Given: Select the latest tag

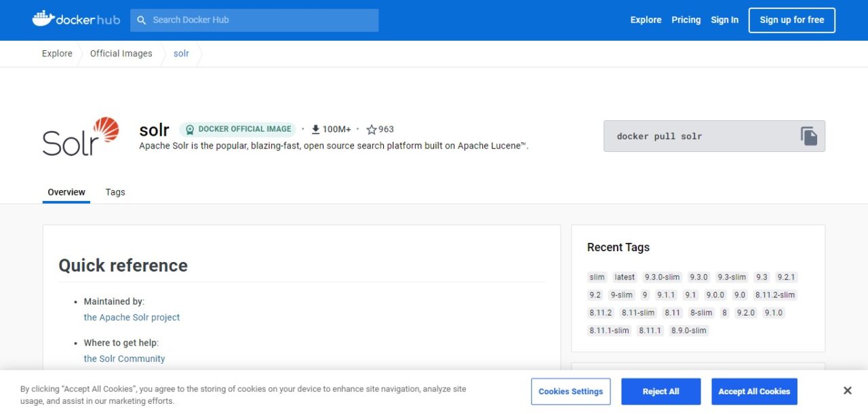Looking at the screenshot, I should click(x=625, y=277).
